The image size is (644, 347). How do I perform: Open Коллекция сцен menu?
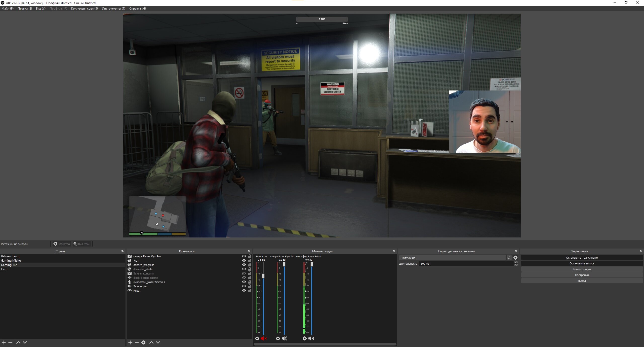point(84,9)
